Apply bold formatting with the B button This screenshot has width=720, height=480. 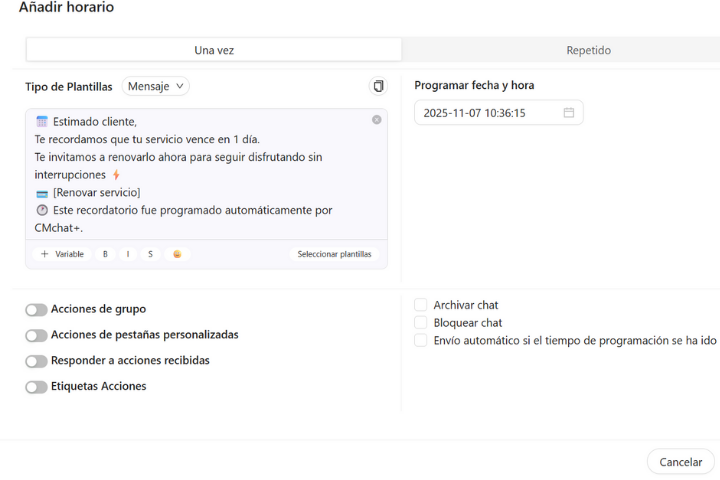click(105, 254)
